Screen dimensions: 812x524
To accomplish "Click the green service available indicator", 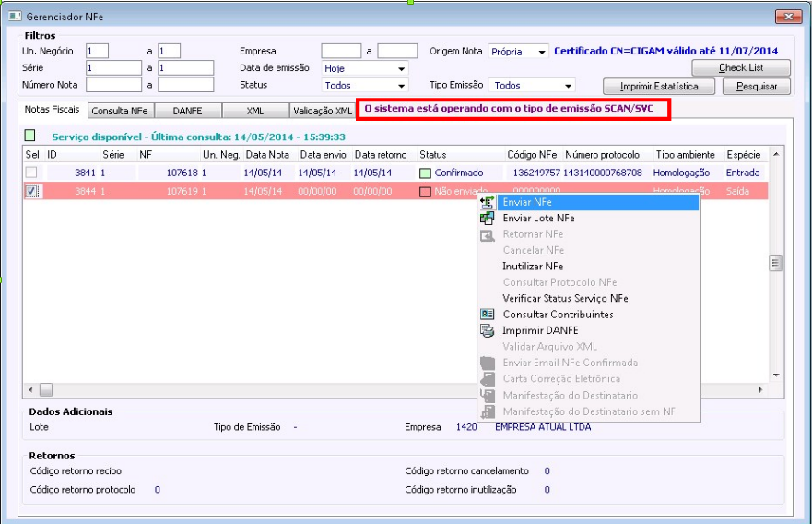I will coord(29,136).
